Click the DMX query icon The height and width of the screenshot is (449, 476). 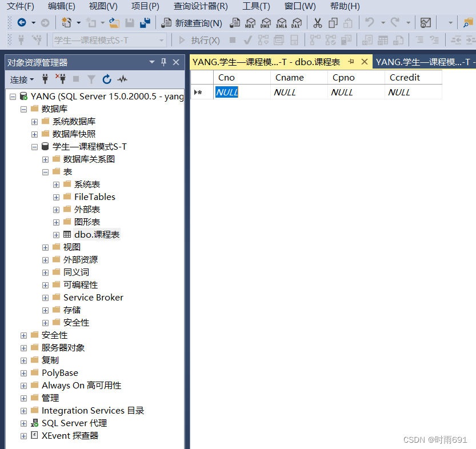pos(266,23)
